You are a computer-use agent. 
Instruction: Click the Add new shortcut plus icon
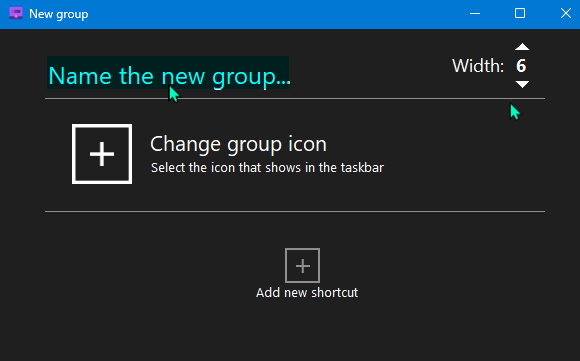pyautogui.click(x=302, y=266)
